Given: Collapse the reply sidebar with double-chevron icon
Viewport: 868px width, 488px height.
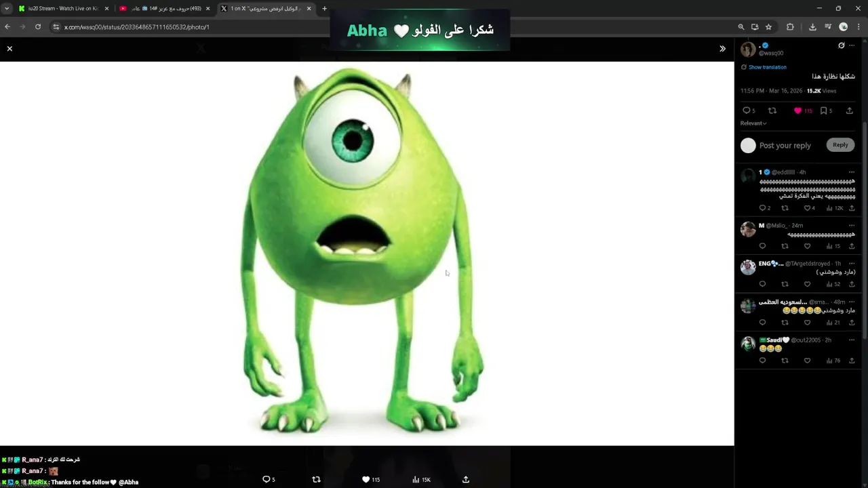Looking at the screenshot, I should click(722, 49).
